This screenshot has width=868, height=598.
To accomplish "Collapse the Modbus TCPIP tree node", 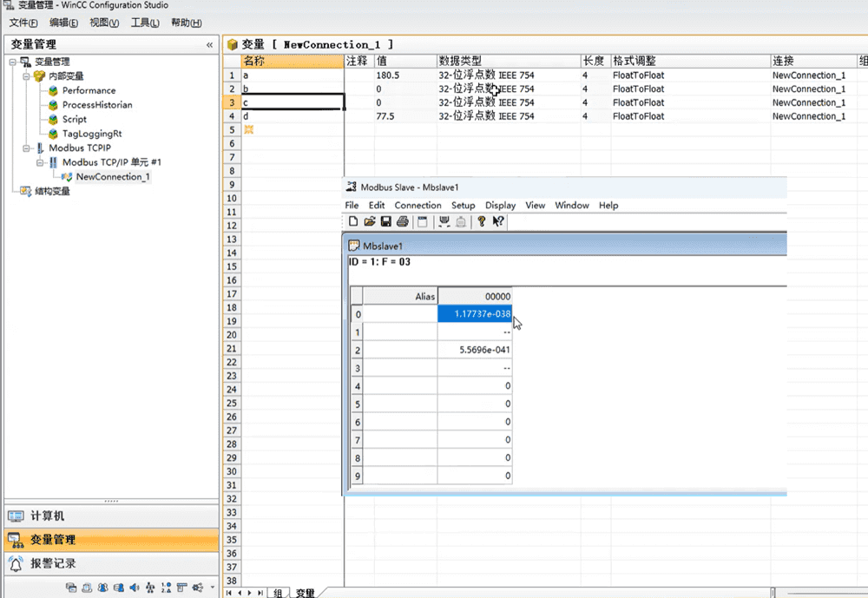I will point(26,148).
